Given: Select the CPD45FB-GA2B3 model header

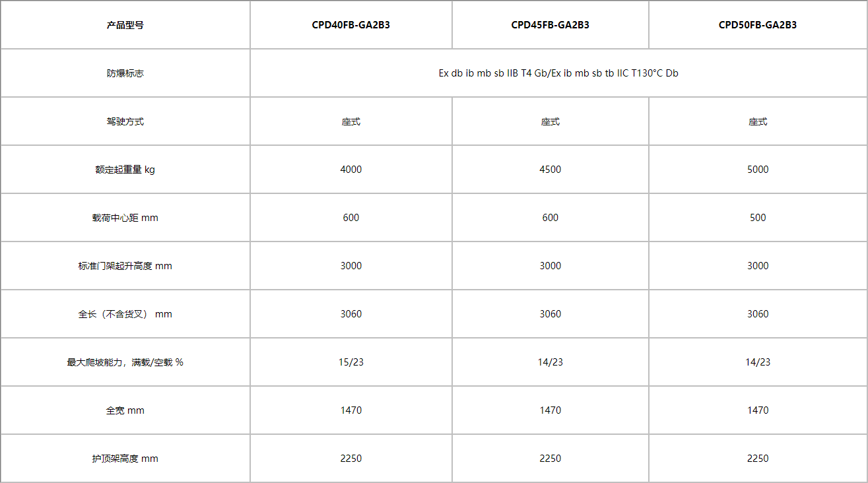Looking at the screenshot, I should tap(551, 25).
